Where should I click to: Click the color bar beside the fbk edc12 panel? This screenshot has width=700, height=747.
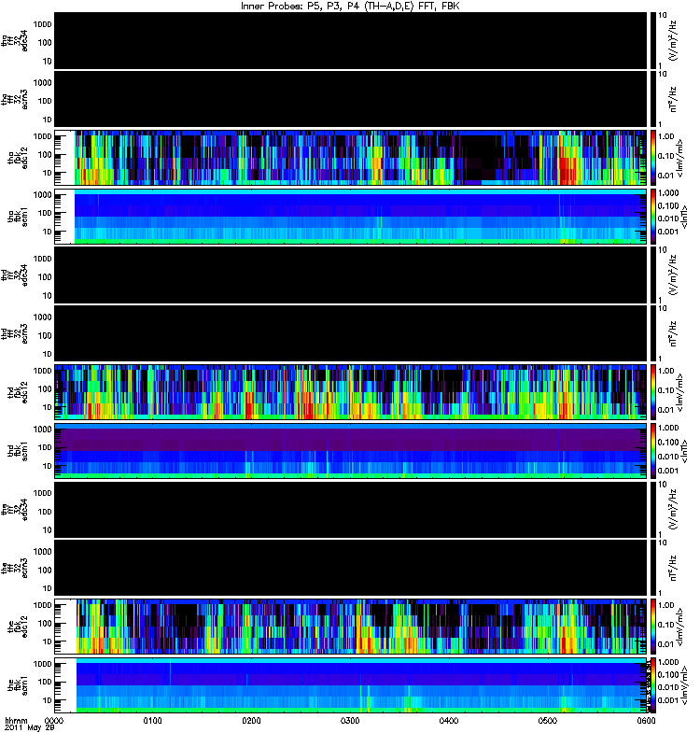(x=652, y=627)
